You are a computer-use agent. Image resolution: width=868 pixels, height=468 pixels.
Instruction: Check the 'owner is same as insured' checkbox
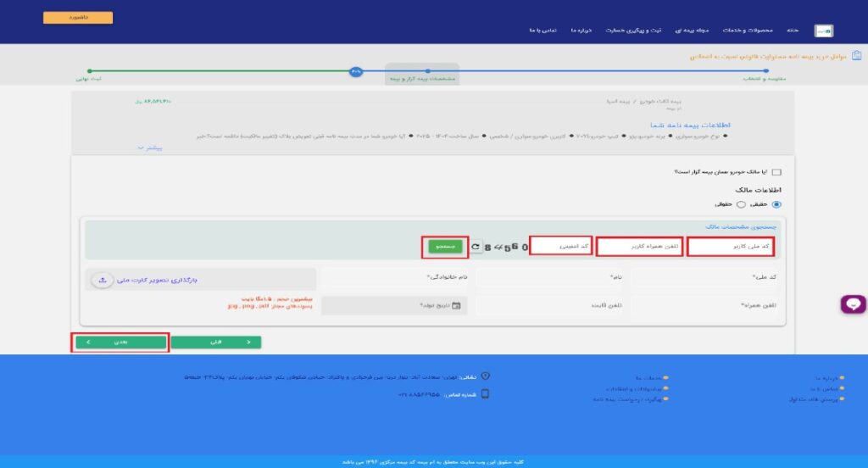[776, 172]
